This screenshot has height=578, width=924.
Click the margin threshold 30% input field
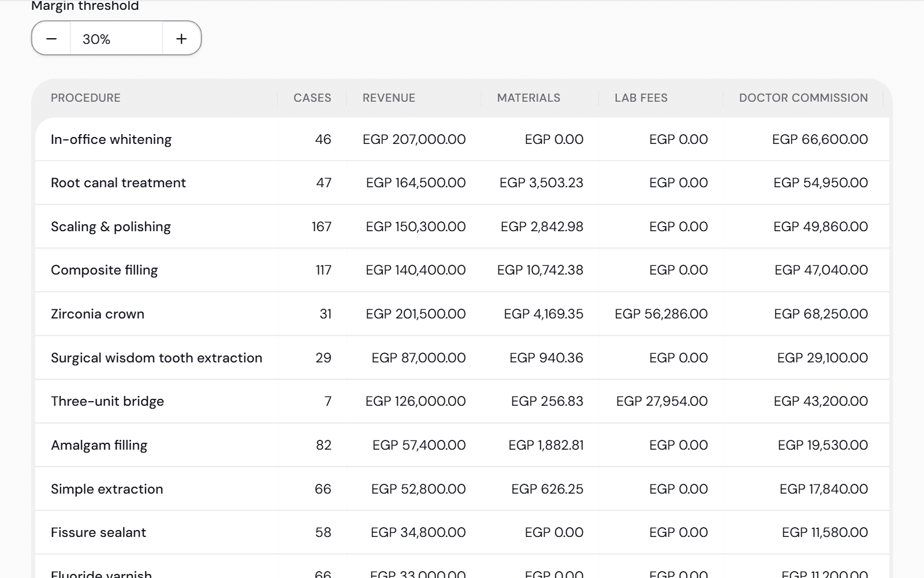[x=116, y=39]
